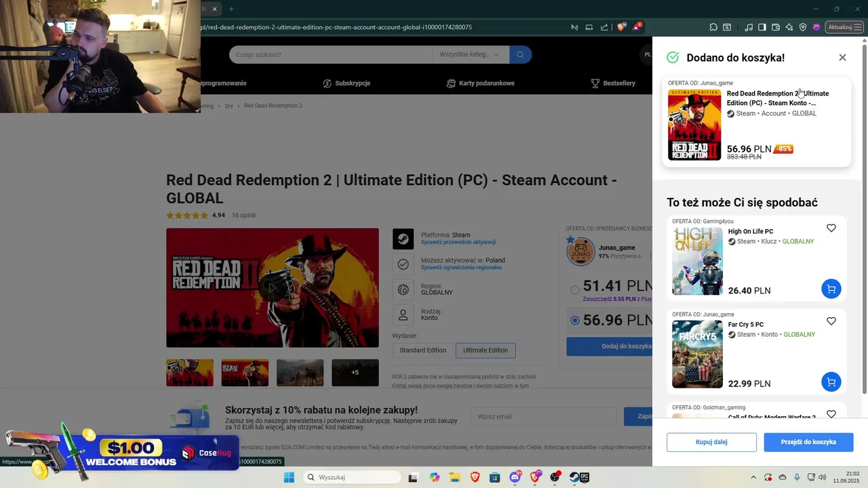Play the Red Dead Redemption main video

coord(273,287)
